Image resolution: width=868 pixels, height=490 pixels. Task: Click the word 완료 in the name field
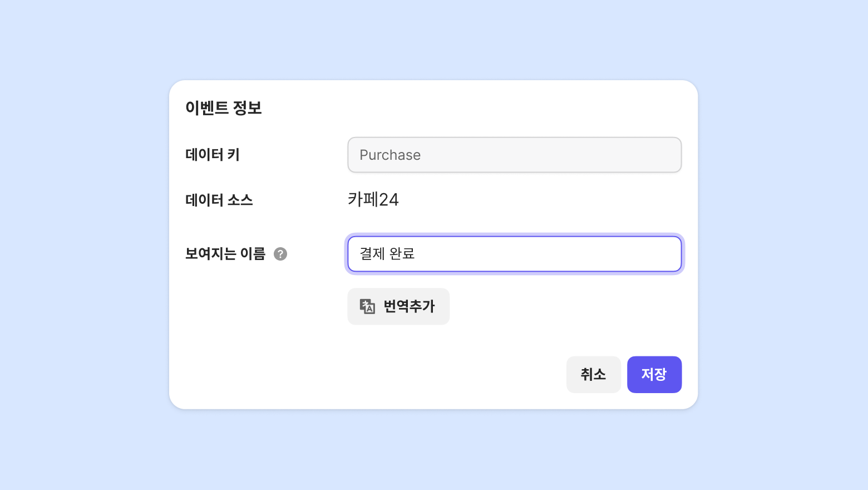402,254
